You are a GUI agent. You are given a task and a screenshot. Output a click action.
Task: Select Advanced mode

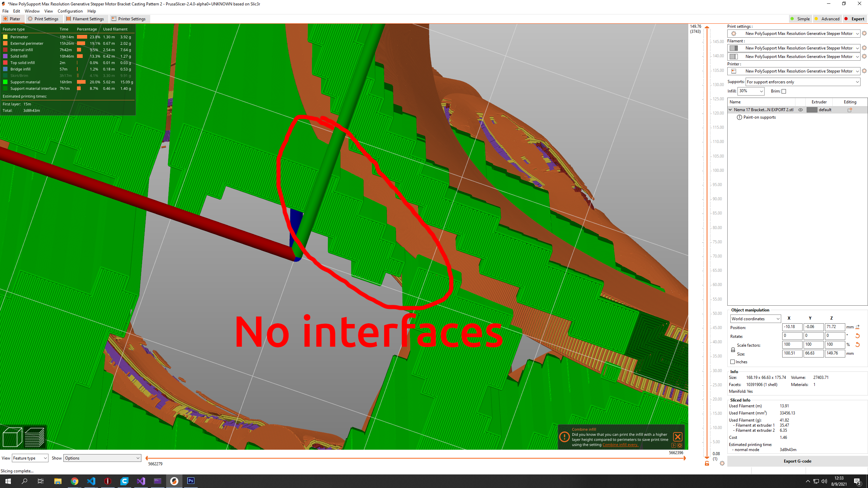827,19
